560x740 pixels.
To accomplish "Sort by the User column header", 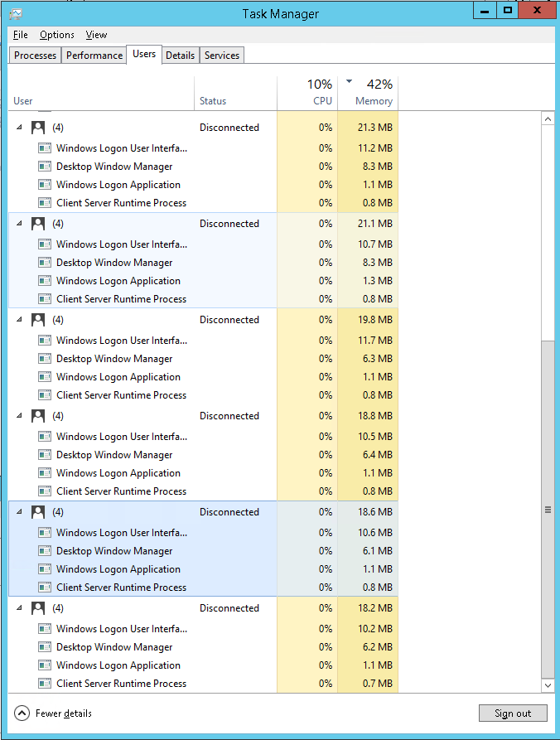I will coord(101,94).
